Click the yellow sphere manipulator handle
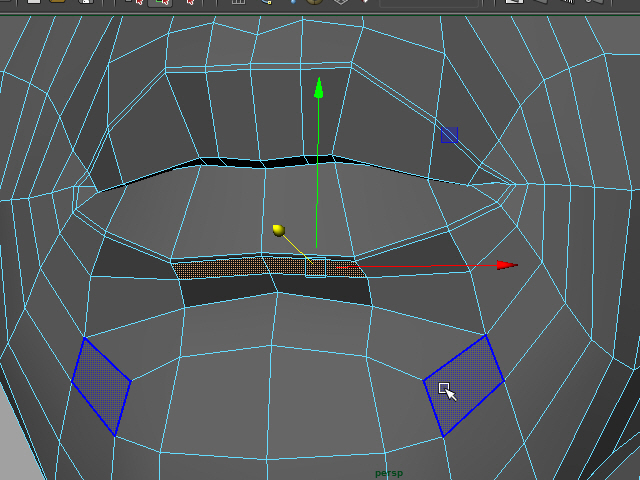 [279, 230]
